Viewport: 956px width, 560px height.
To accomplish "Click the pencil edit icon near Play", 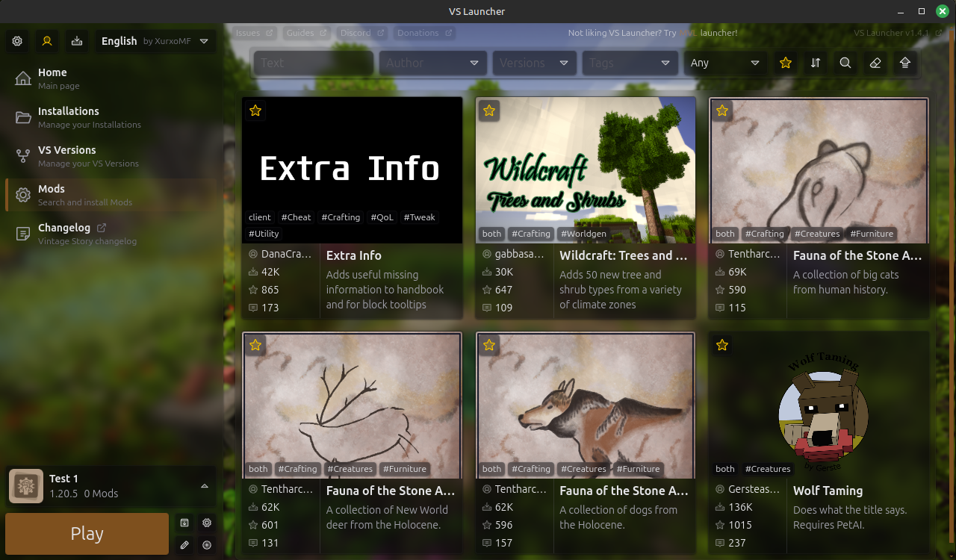I will point(184,545).
